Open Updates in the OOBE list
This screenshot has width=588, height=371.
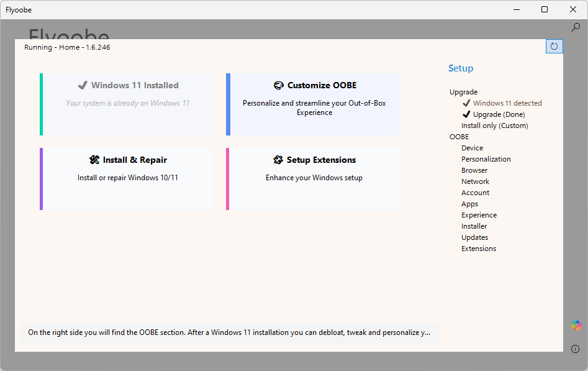(474, 237)
